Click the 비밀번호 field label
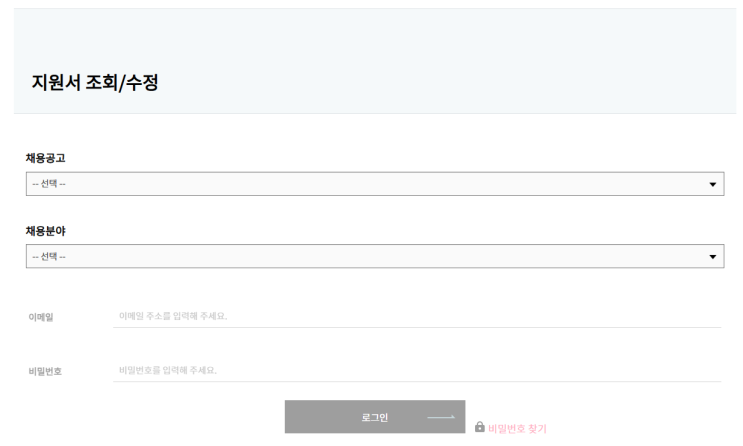 coord(45,371)
